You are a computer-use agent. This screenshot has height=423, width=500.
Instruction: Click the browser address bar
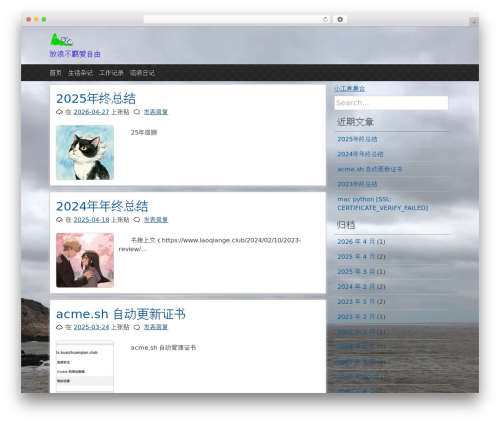coord(237,20)
